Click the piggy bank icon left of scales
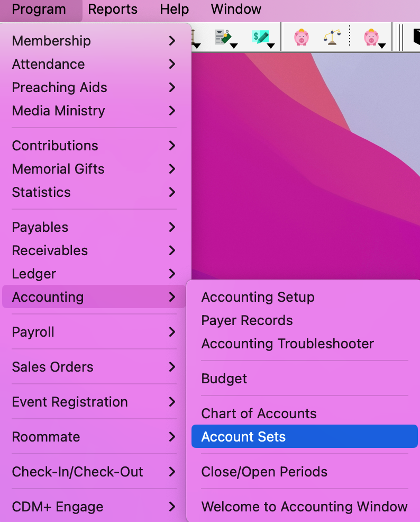The width and height of the screenshot is (420, 522). click(302, 37)
